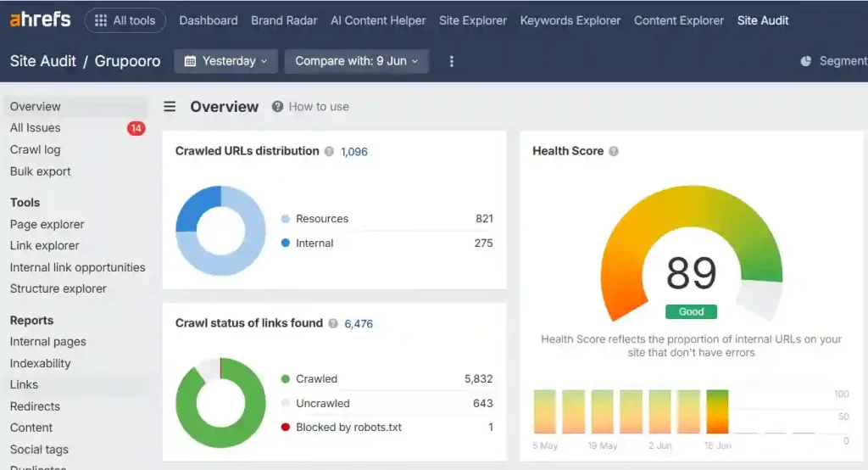
Task: Open Content Explorer
Action: pos(679,20)
